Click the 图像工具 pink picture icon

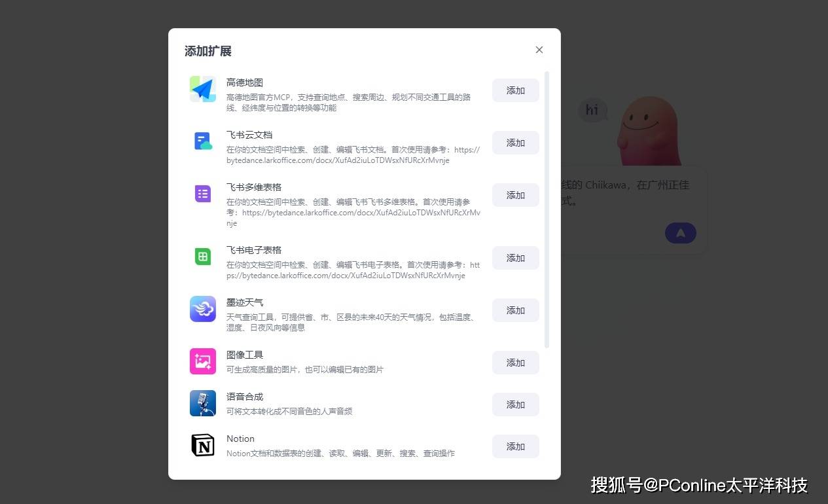(203, 361)
